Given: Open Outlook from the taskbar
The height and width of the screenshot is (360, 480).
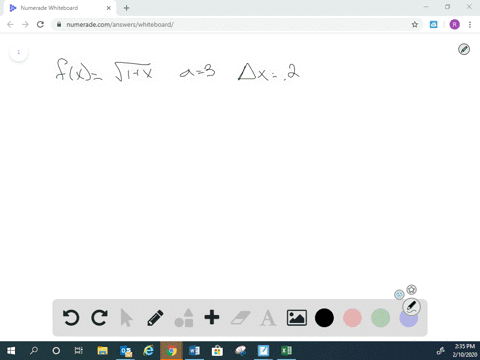Looking at the screenshot, I should pyautogui.click(x=126, y=351).
